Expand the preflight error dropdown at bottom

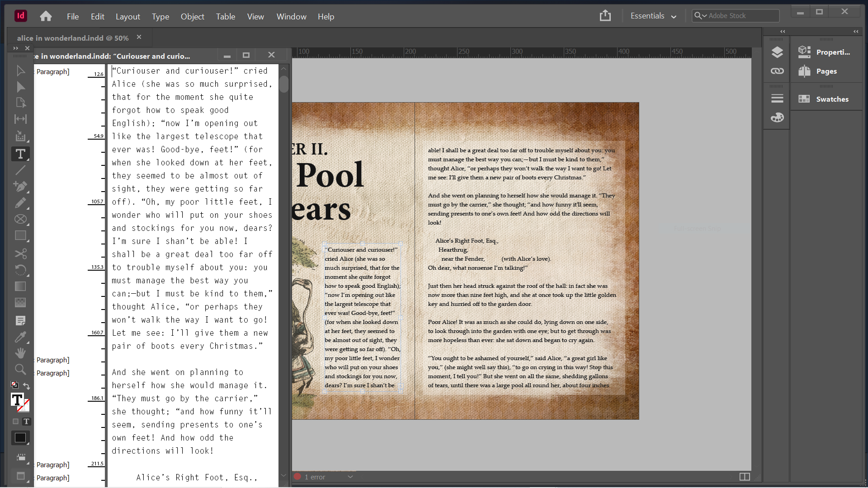350,477
